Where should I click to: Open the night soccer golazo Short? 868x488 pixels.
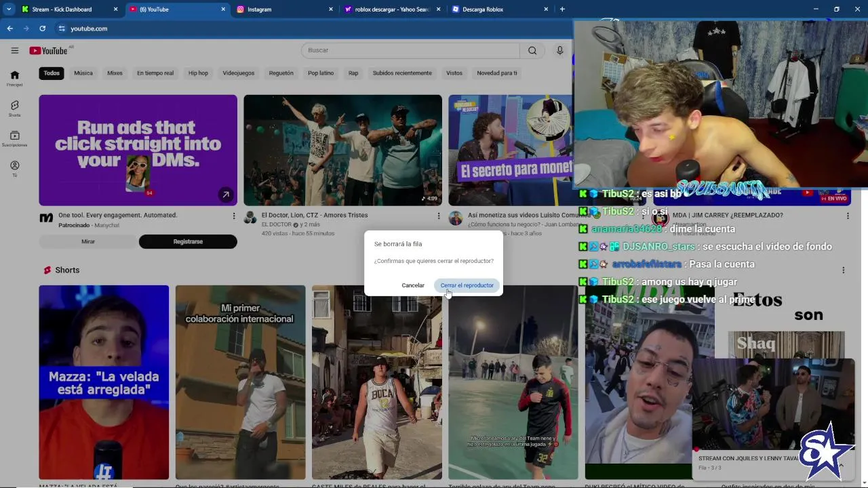click(513, 382)
